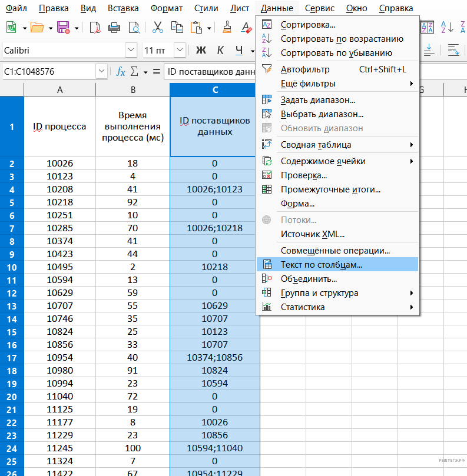Viewport: 467px width, 476px height.
Task: Open the Сервис menu
Action: point(320,8)
